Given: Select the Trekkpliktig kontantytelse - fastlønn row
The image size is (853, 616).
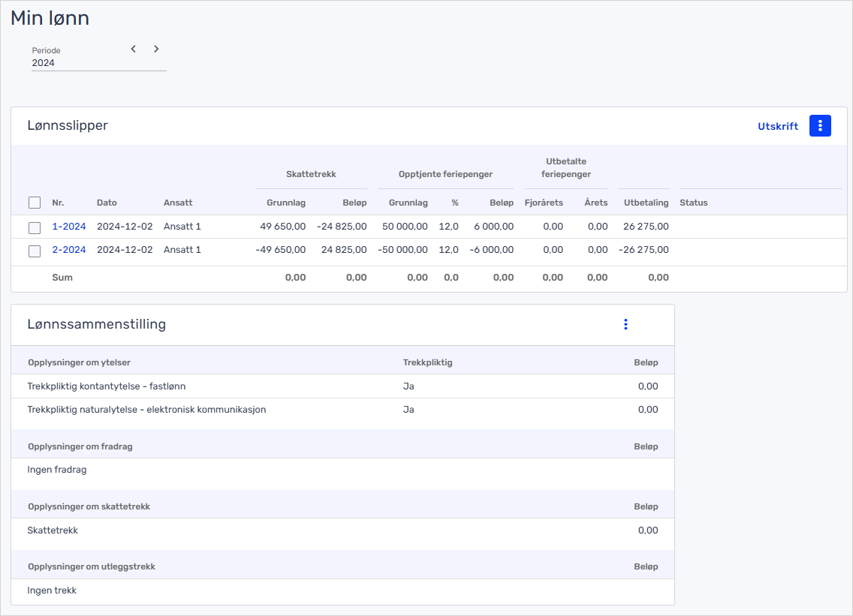Looking at the screenshot, I should [x=342, y=386].
